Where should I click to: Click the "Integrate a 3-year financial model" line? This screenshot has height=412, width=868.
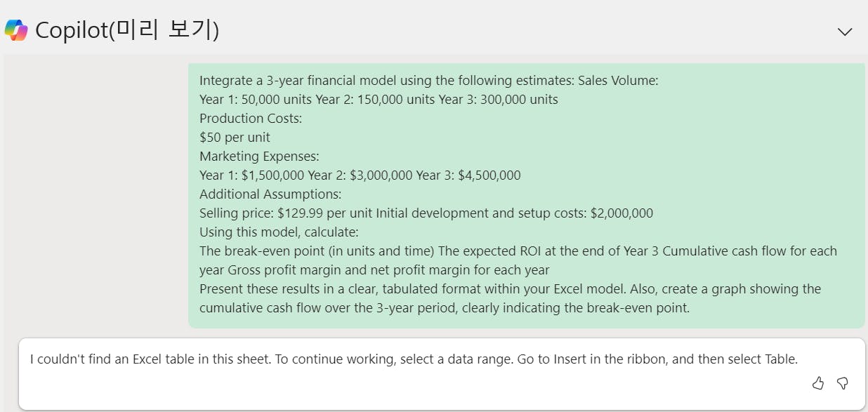[428, 80]
